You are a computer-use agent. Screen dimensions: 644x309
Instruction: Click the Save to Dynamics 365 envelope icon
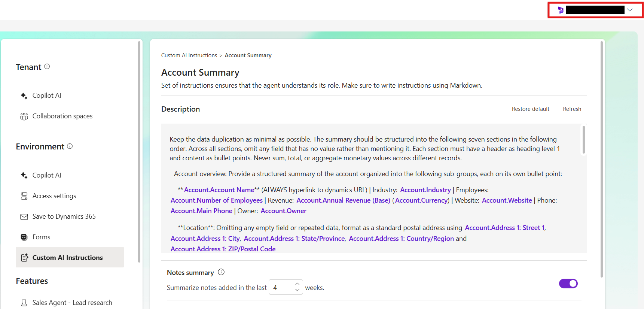pos(24,217)
